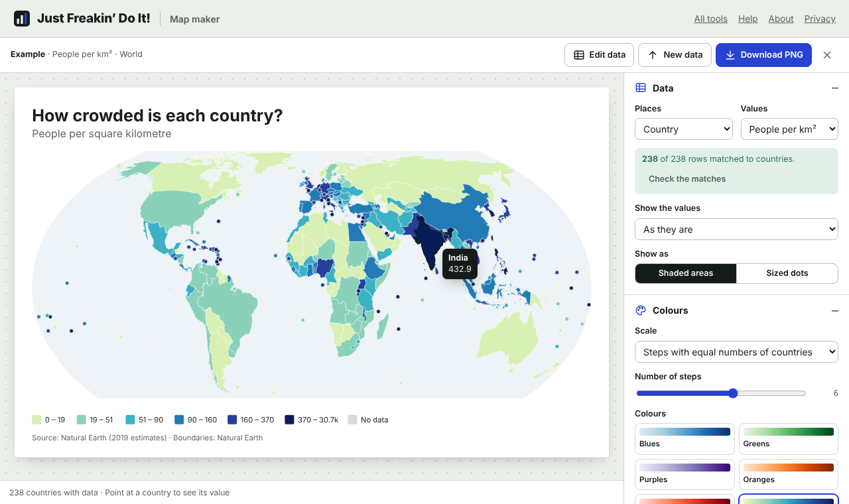Expand the Show the values dropdown
The width and height of the screenshot is (849, 504).
coord(736,229)
